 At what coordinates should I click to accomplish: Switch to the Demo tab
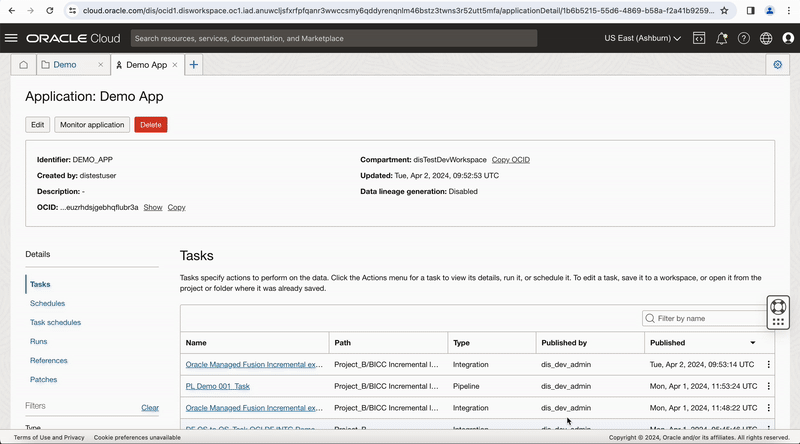coord(65,65)
